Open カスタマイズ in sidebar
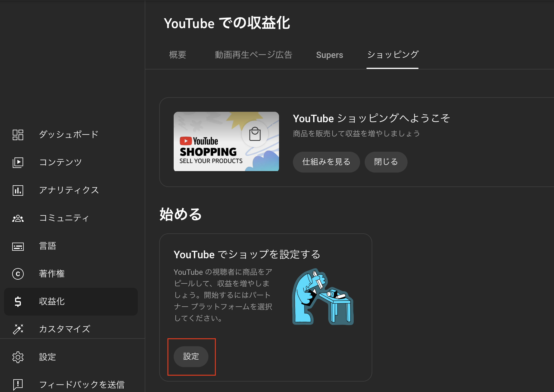 (x=65, y=329)
